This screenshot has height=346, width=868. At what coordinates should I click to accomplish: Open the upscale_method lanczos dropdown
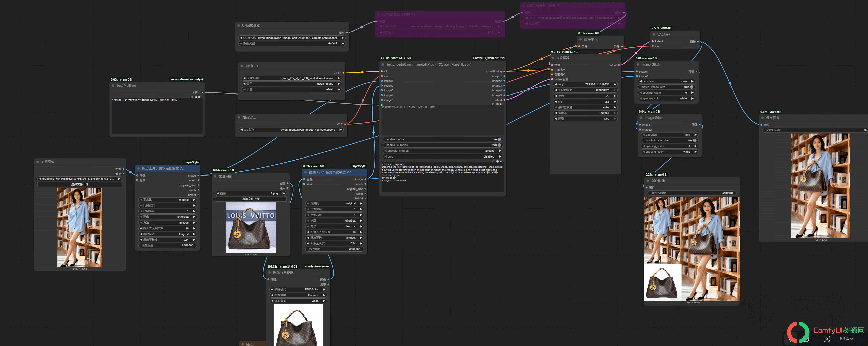coord(442,151)
